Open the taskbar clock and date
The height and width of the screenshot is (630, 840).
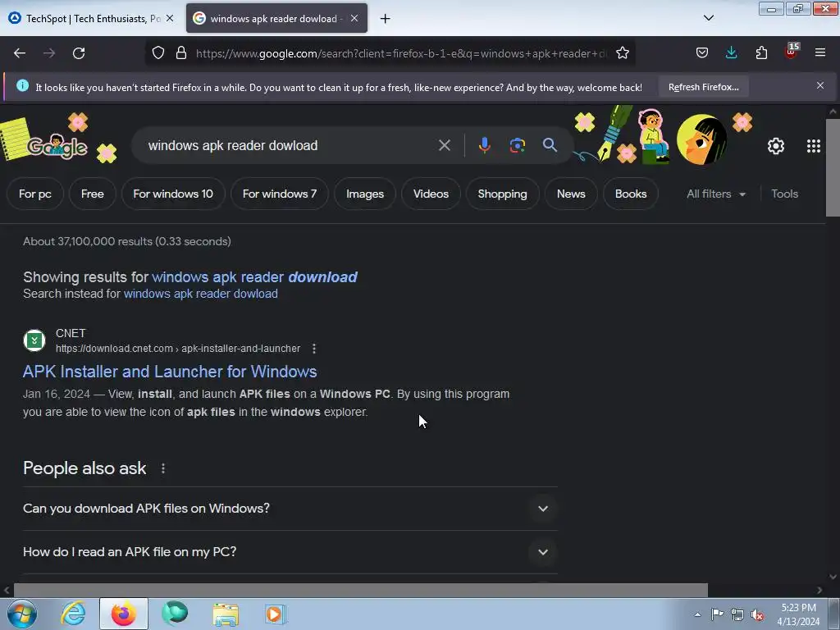pos(798,614)
